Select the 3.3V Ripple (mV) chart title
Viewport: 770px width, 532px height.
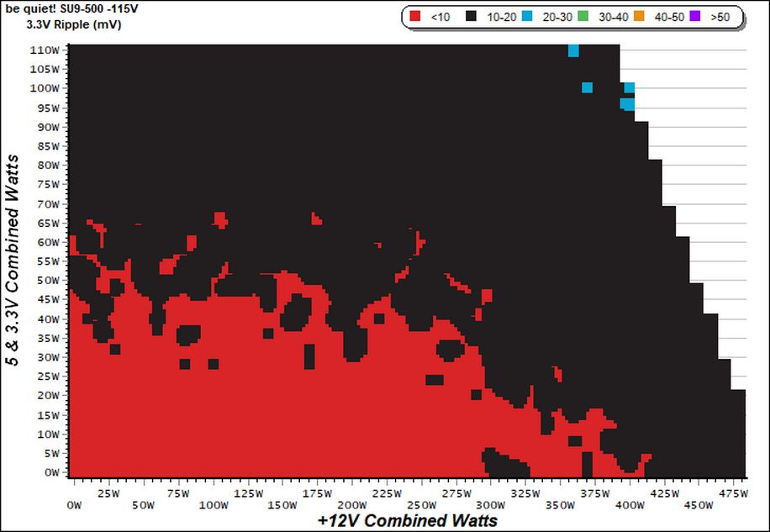(x=74, y=24)
